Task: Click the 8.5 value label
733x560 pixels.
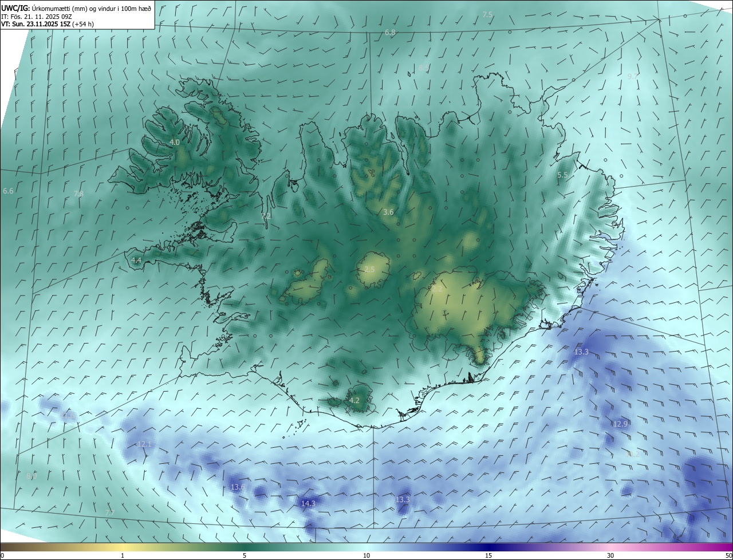Action: coord(423,68)
